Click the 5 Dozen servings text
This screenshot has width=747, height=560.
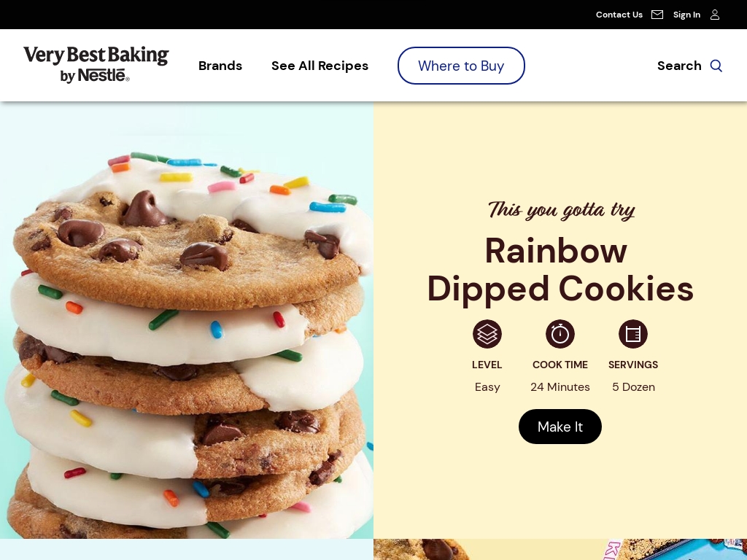click(x=633, y=387)
